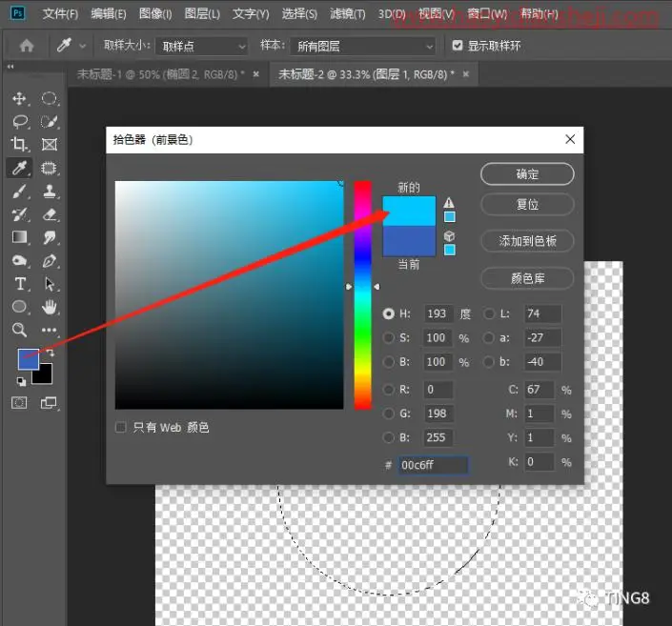Image resolution: width=672 pixels, height=626 pixels.
Task: Select the H hue radio button
Action: (388, 313)
